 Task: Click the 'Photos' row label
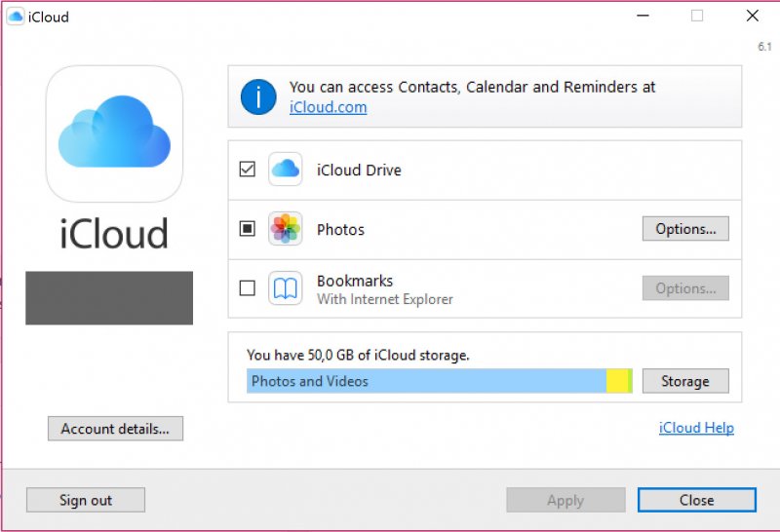coord(340,230)
